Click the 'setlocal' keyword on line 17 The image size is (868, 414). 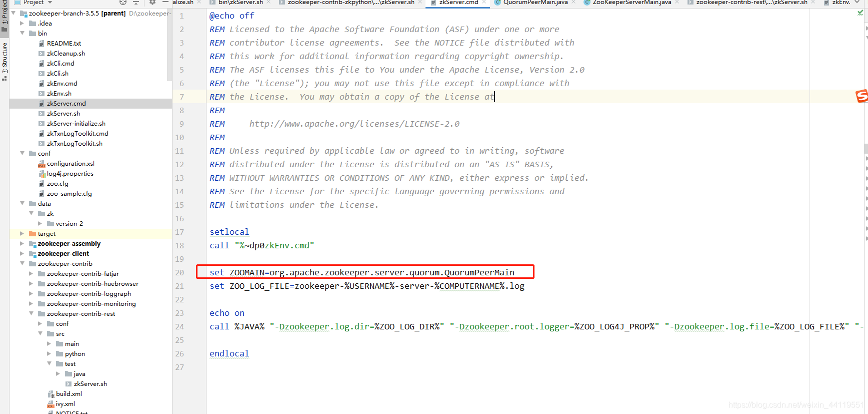click(x=229, y=232)
